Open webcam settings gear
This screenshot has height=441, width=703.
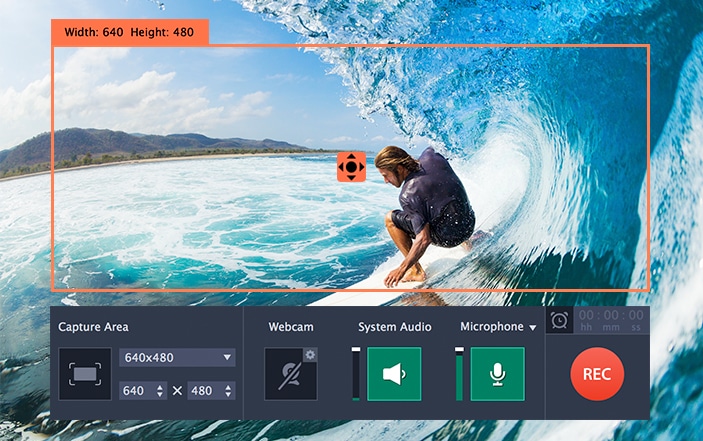click(x=310, y=354)
